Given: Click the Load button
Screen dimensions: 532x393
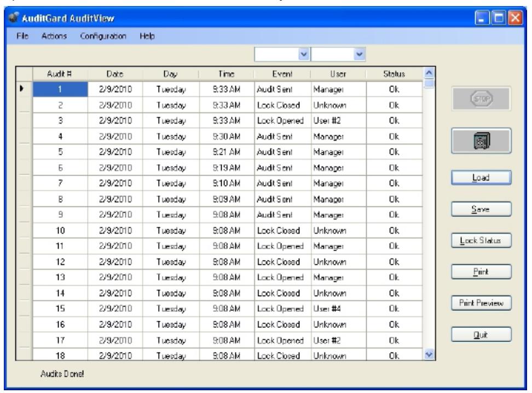Looking at the screenshot, I should coord(481,177).
